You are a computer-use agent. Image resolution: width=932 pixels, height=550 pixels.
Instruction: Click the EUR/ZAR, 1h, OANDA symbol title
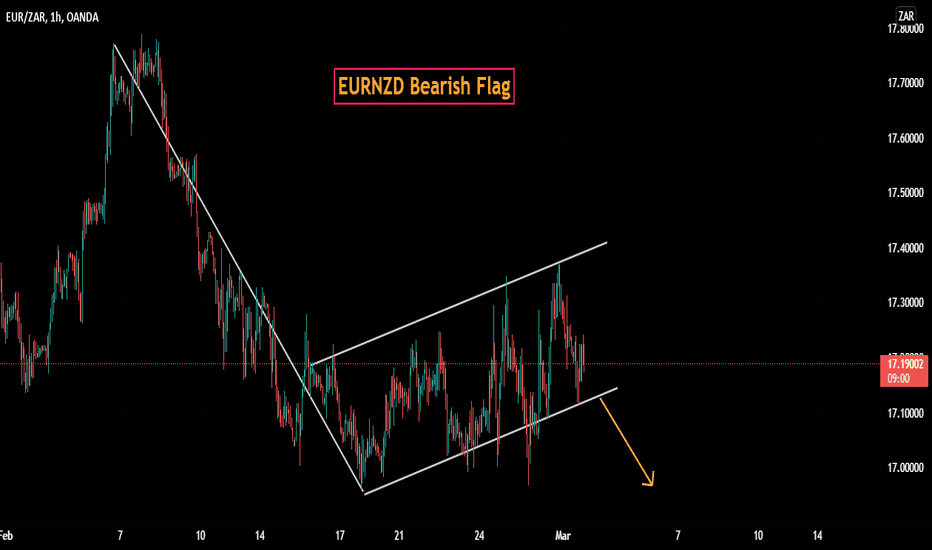(x=52, y=17)
